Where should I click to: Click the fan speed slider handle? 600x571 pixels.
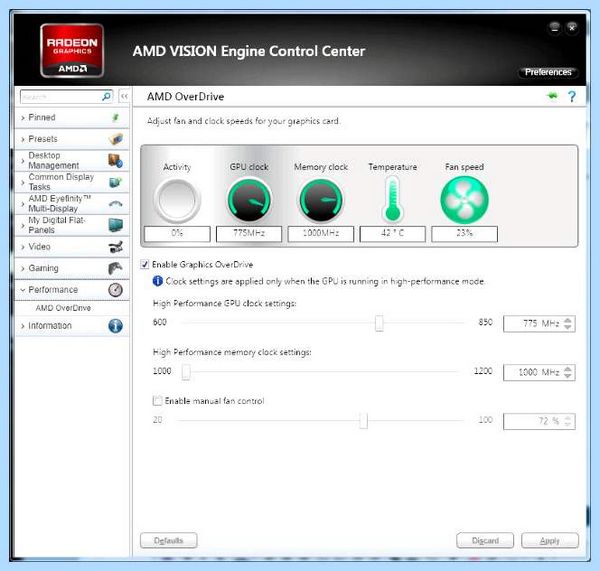click(x=364, y=421)
